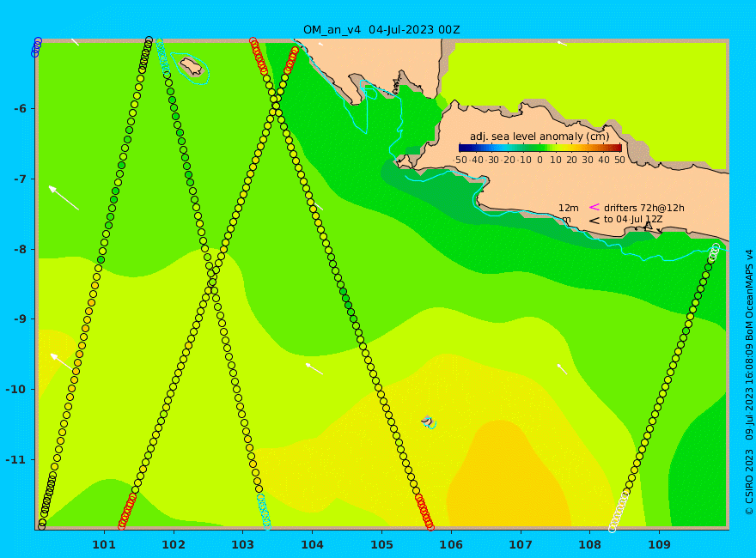Click latitude axis label -11

click(16, 459)
